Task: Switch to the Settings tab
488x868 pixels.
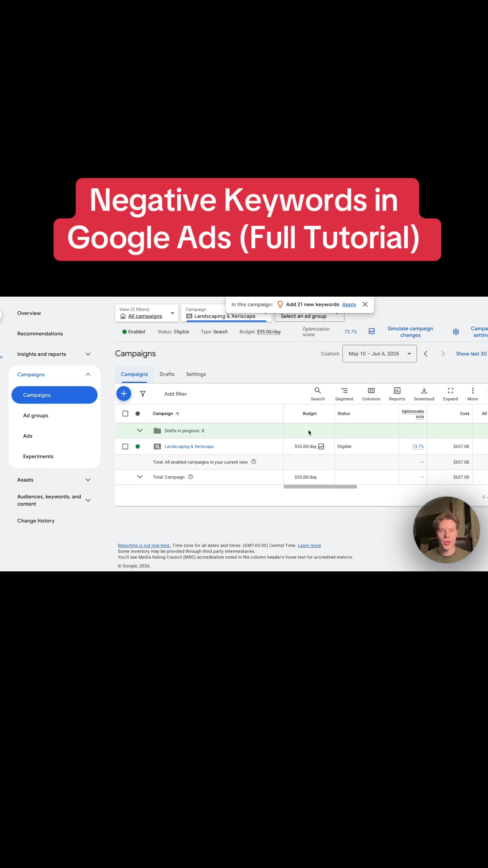Action: [x=196, y=374]
